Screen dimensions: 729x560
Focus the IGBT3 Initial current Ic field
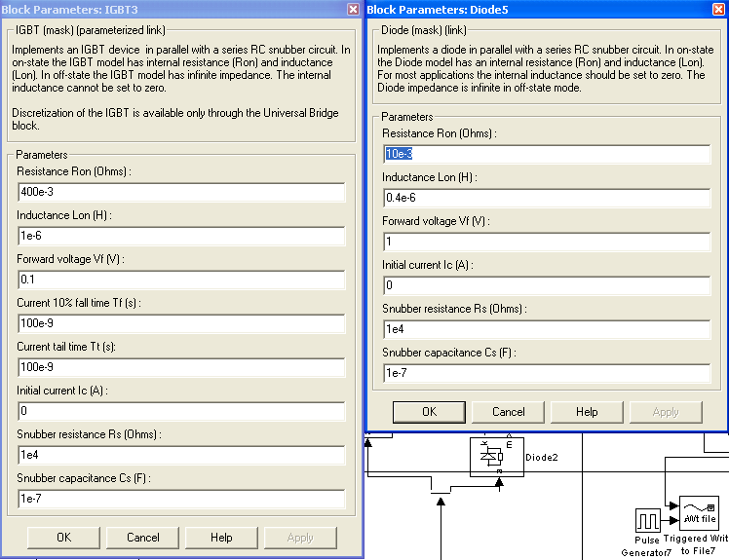[x=181, y=411]
